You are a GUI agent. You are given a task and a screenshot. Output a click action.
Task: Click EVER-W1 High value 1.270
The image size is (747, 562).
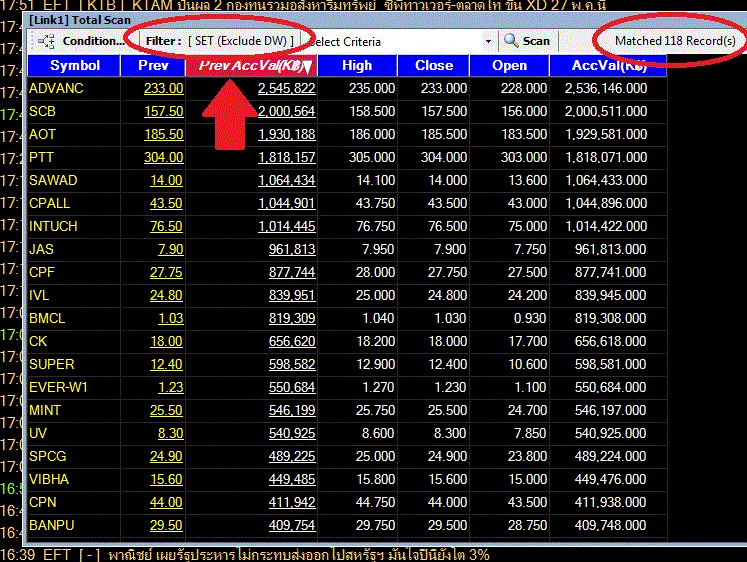click(378, 387)
